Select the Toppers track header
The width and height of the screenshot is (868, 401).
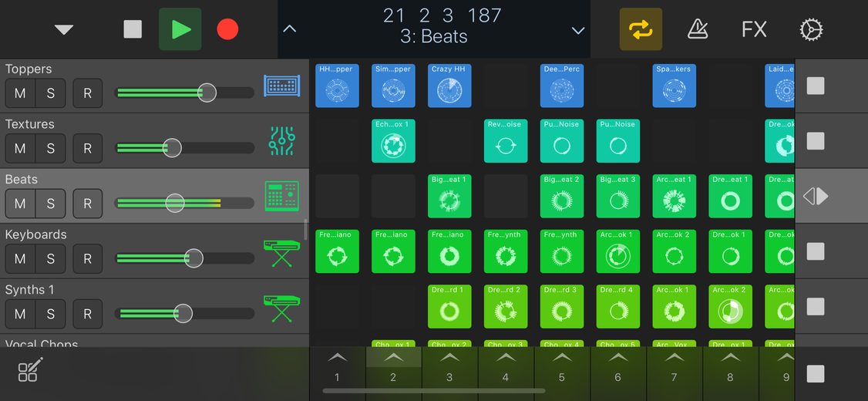154,86
